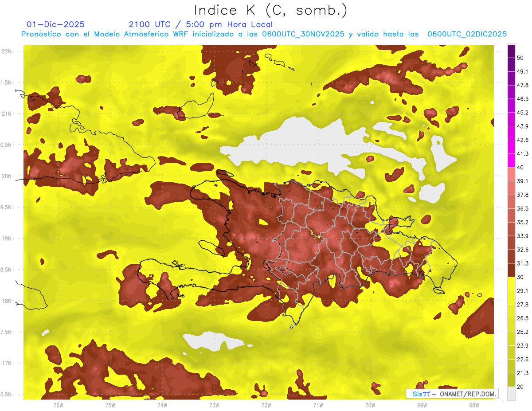Click the initialization time '0600UTC_30NOV2025'
Viewport: 532px width, 411px height.
(x=303, y=34)
